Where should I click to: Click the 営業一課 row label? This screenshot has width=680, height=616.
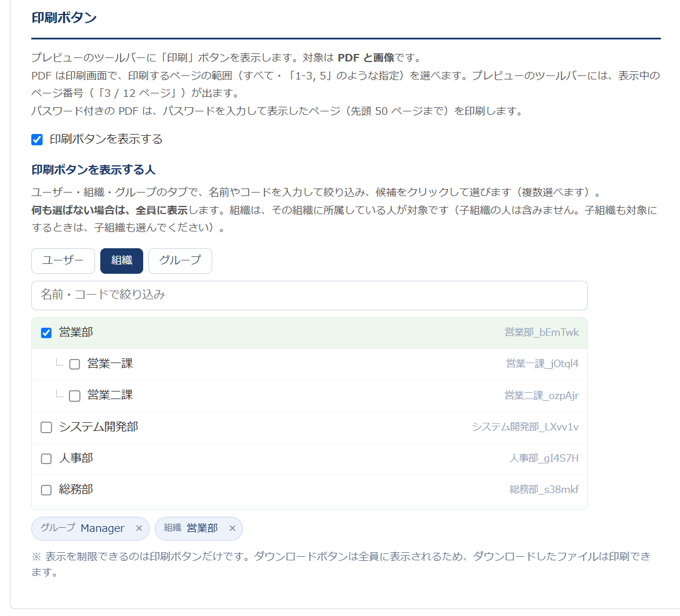point(110,364)
